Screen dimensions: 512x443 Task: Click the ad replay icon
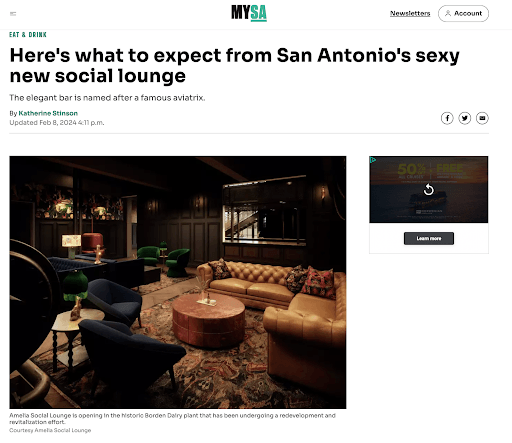click(429, 190)
